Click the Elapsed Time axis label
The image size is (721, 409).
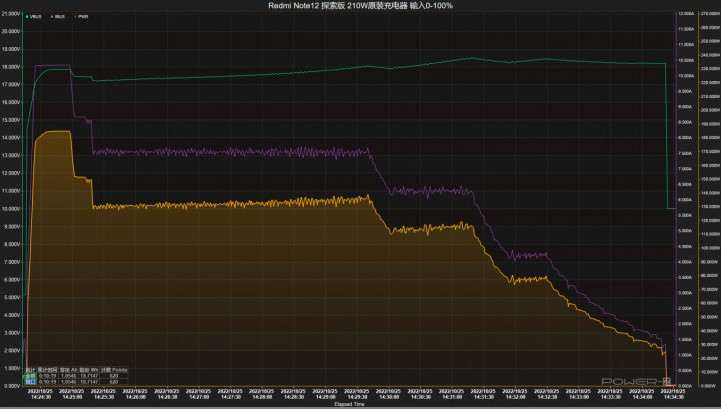(x=347, y=404)
